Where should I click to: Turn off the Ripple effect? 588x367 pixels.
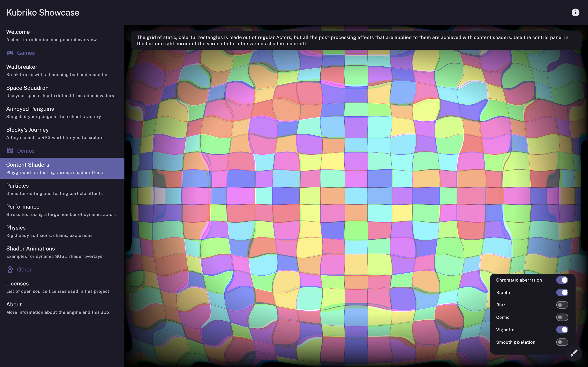[x=563, y=292]
